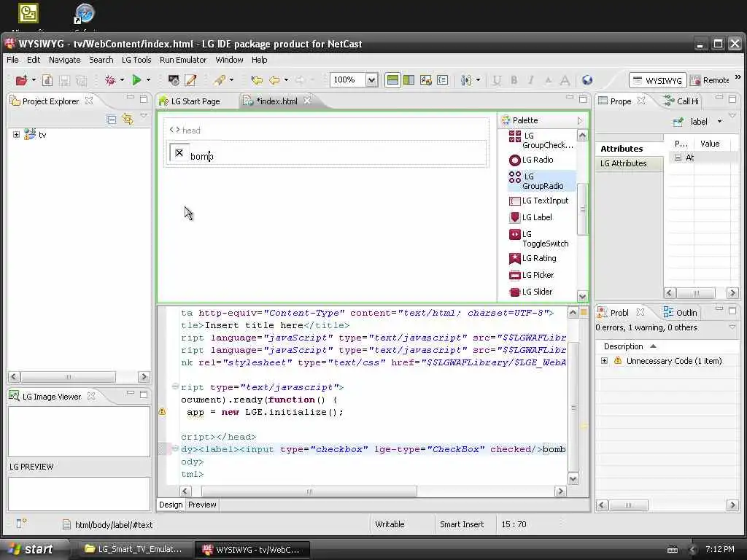
Task: Click Collapse All icon in Project Explorer
Action: tap(112, 119)
